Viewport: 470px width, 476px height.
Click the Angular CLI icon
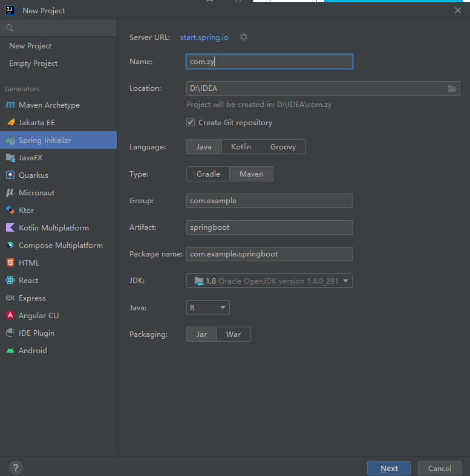[10, 315]
